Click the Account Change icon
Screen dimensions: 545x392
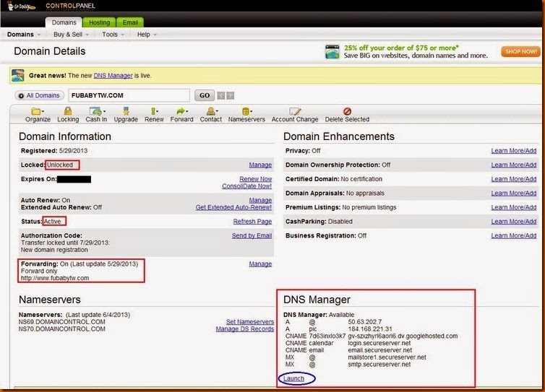[x=295, y=111]
